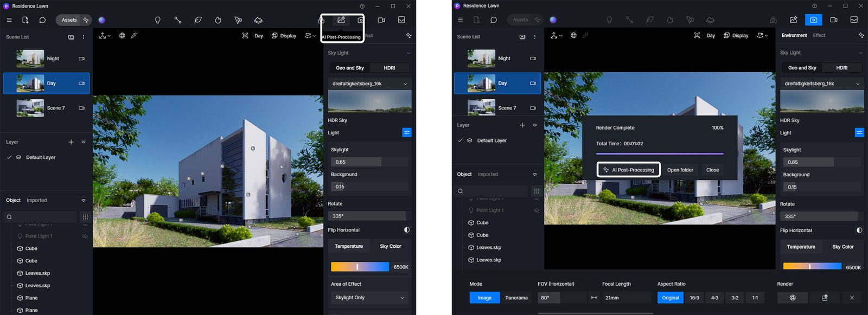Select the Temperature tab in right window

(801, 247)
